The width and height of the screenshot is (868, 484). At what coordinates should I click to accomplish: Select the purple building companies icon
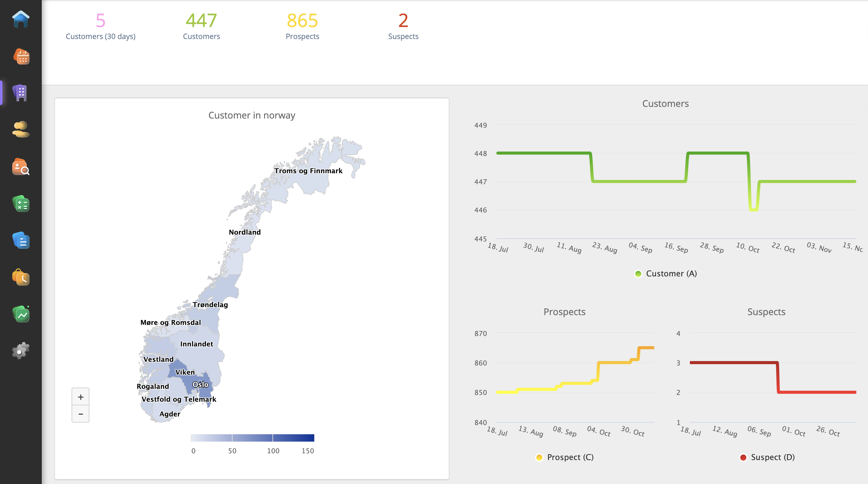click(21, 93)
